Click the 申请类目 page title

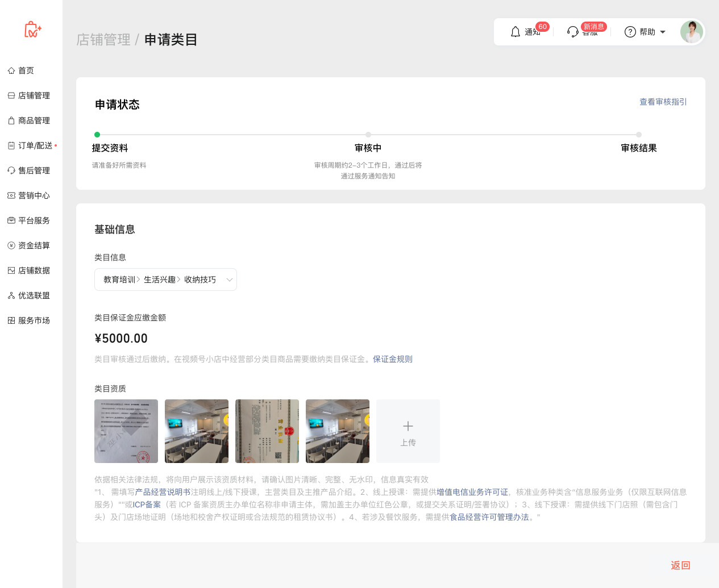tap(171, 40)
